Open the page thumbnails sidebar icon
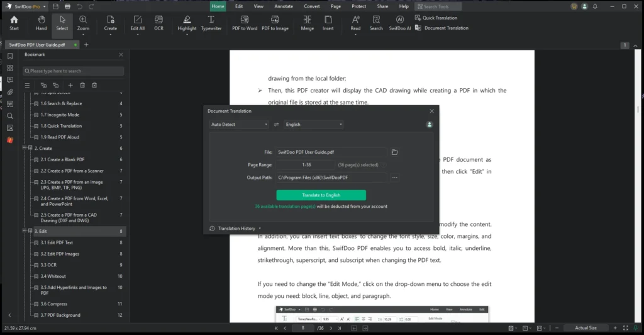644x335 pixels. click(10, 68)
